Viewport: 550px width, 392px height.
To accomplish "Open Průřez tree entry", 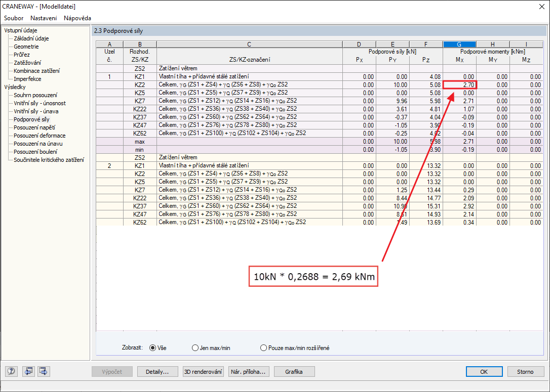I will pos(22,55).
